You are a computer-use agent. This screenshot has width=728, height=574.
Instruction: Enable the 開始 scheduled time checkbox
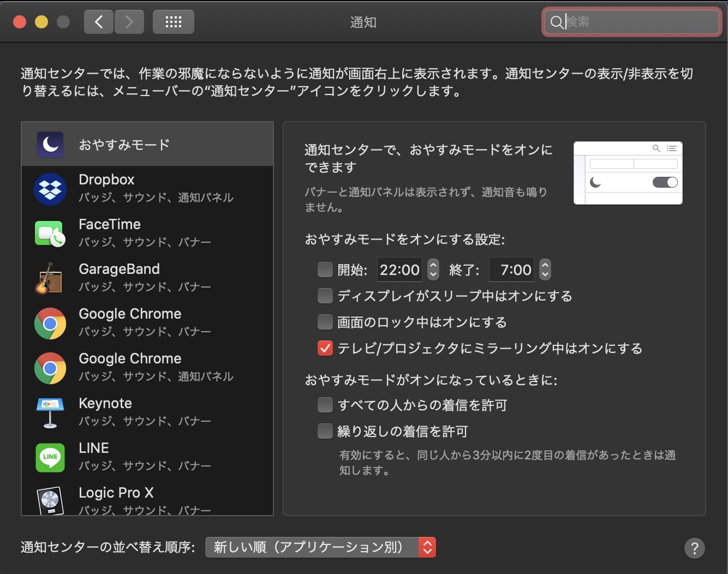(x=325, y=270)
